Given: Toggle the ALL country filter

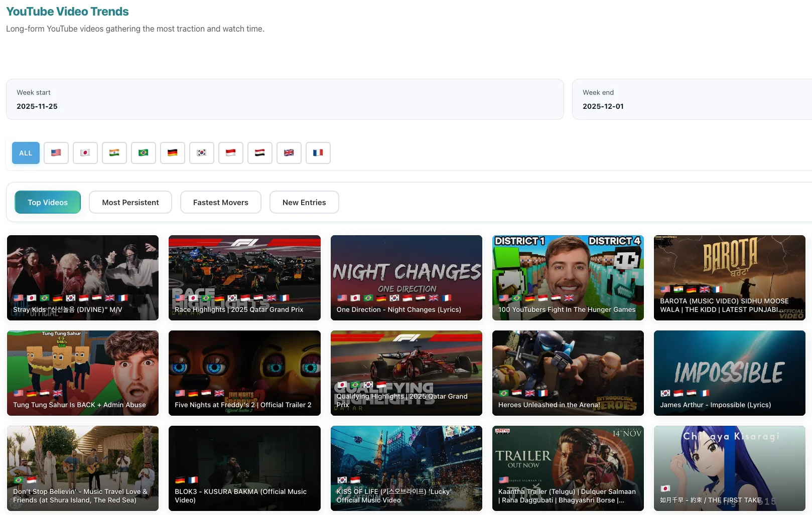Looking at the screenshot, I should 26,152.
